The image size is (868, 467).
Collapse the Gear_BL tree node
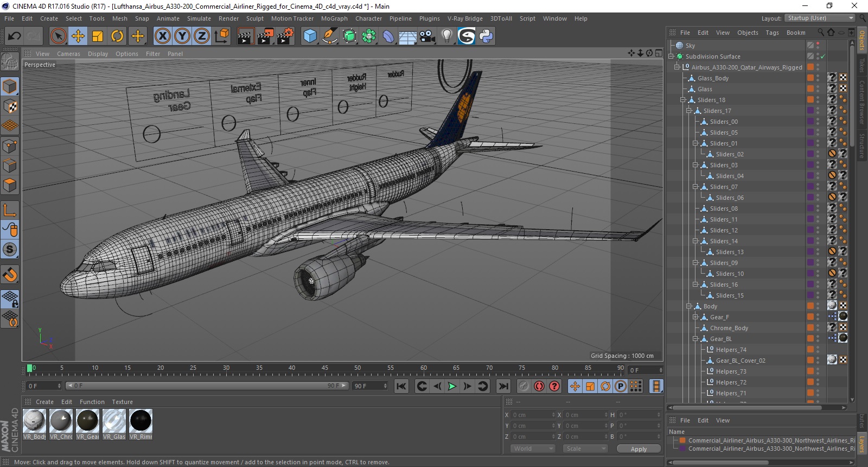click(x=695, y=339)
